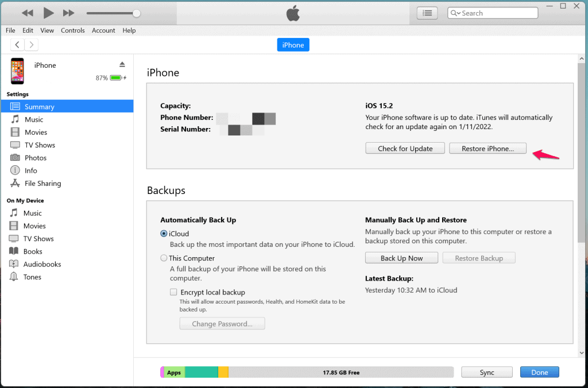588x388 pixels.
Task: Click the Search input field
Action: click(493, 13)
